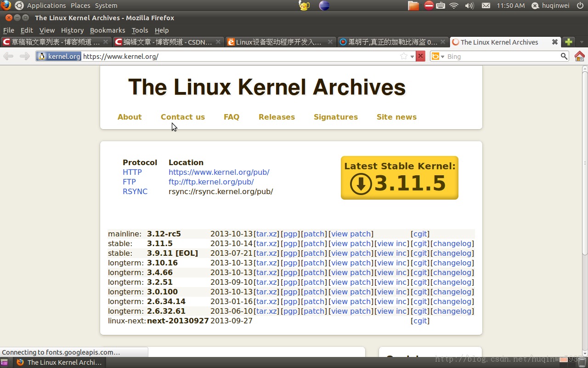Viewport: 588px width, 368px height.
Task: Open the FAQ link
Action: coord(232,117)
